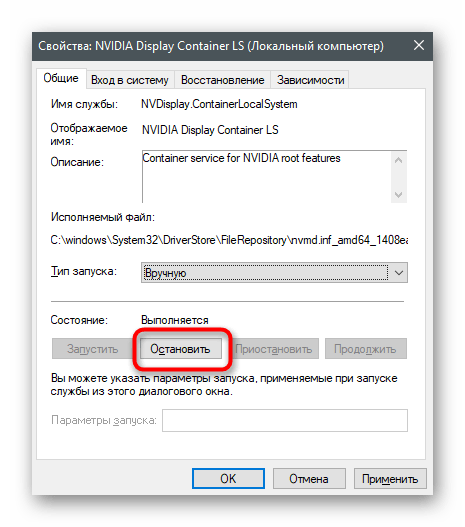Click the Отображаемое имя label
The height and width of the screenshot is (527, 465).
click(89, 134)
